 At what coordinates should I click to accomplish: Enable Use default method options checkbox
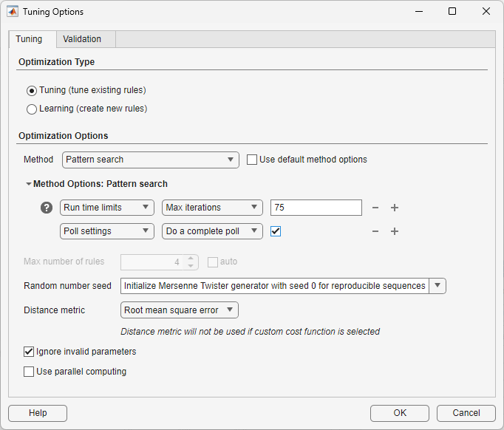tap(252, 160)
